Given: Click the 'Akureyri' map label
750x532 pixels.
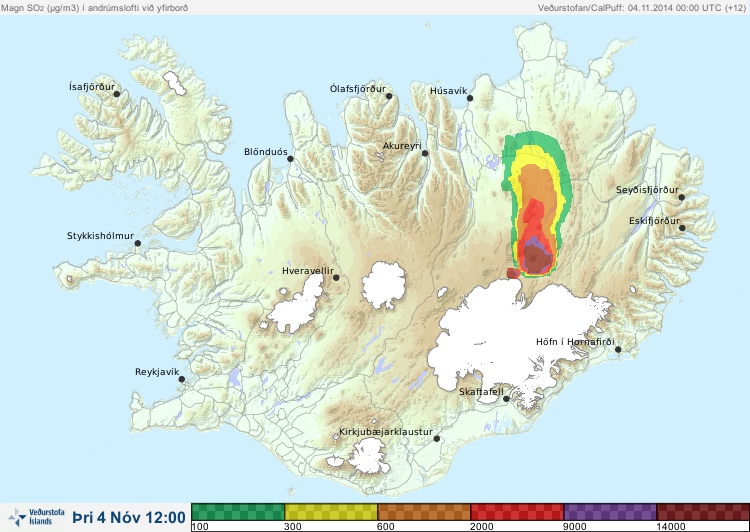Looking at the screenshot, I should 402,146.
